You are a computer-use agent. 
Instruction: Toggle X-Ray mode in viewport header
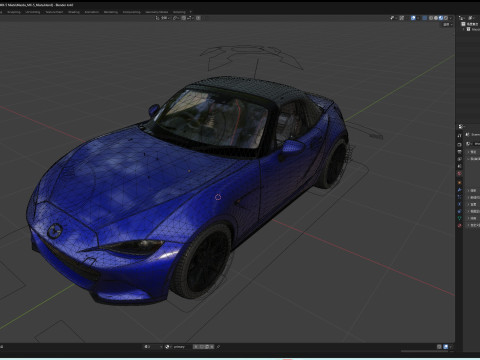[x=424, y=18]
